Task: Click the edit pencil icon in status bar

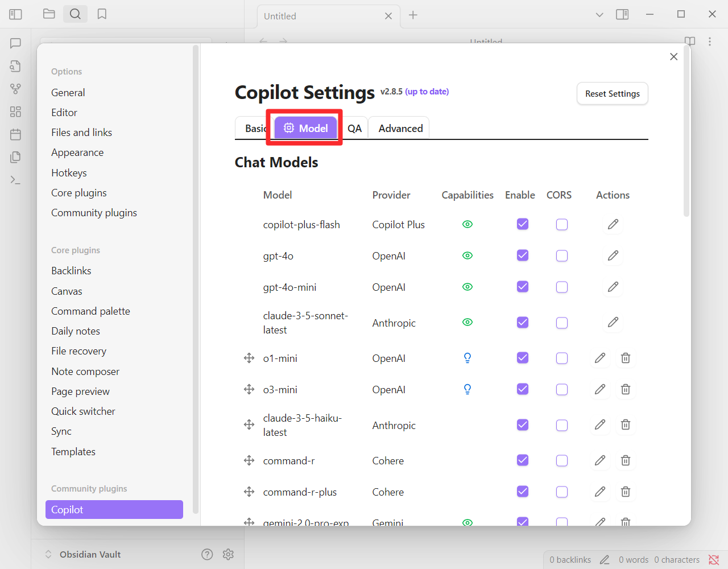Action: coord(605,560)
